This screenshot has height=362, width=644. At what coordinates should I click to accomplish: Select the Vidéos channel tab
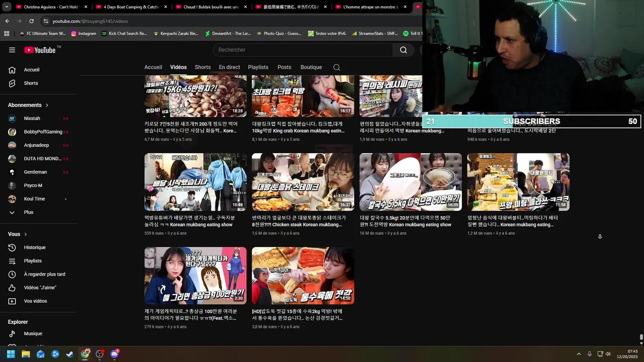pyautogui.click(x=178, y=67)
